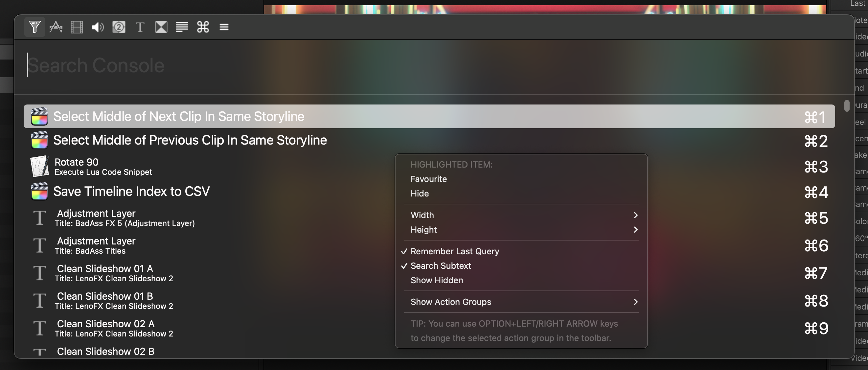Click the T titles filter icon

coord(140,27)
